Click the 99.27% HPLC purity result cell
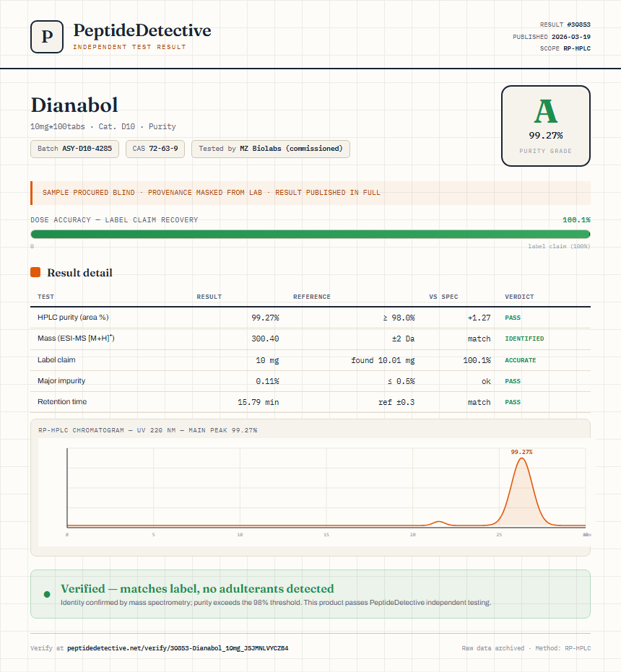This screenshot has height=672, width=621. click(x=265, y=318)
